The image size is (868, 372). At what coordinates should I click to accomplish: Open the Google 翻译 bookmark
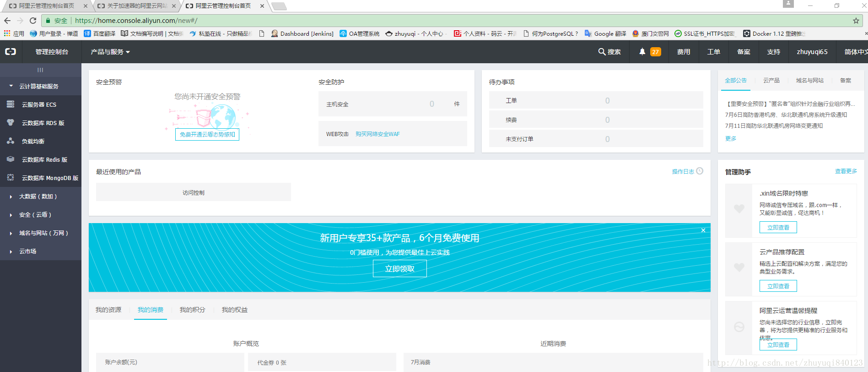pyautogui.click(x=605, y=33)
